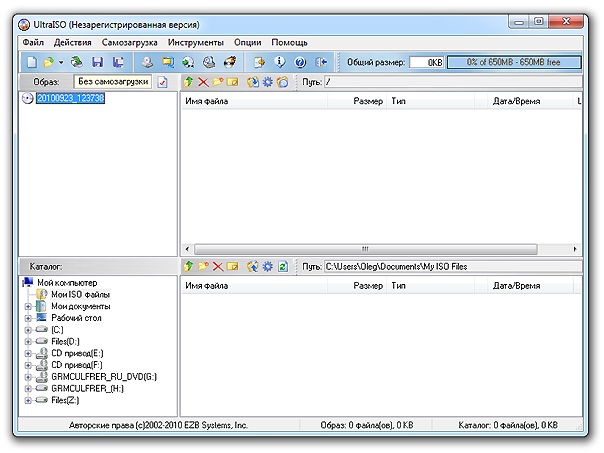Expand the GRMCULFRER_(H:) node
The height and width of the screenshot is (453, 604).
pyautogui.click(x=28, y=389)
